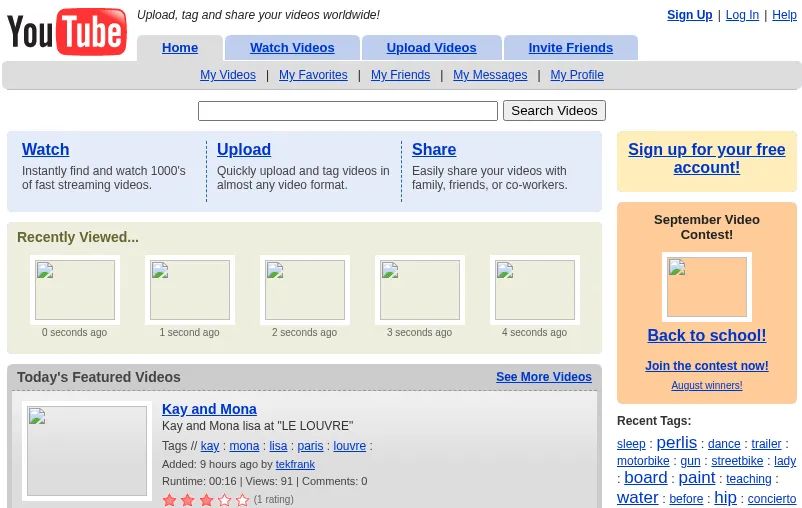The image size is (802, 508).
Task: Click the trailer recent tag
Action: [766, 444]
